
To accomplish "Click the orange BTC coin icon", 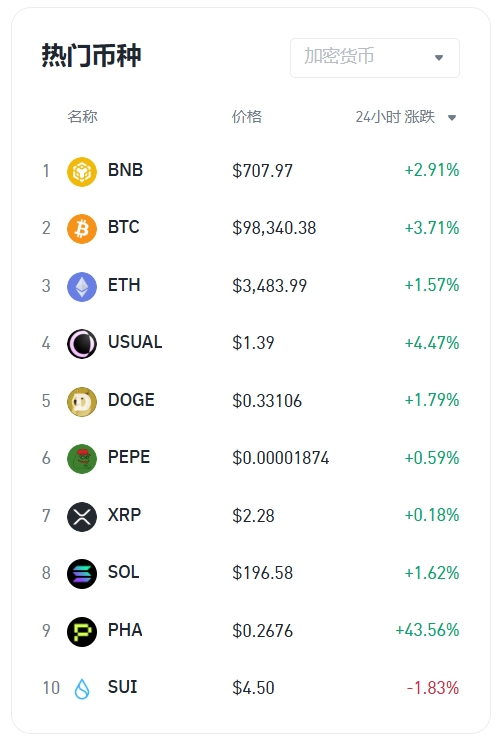I will (x=82, y=229).
